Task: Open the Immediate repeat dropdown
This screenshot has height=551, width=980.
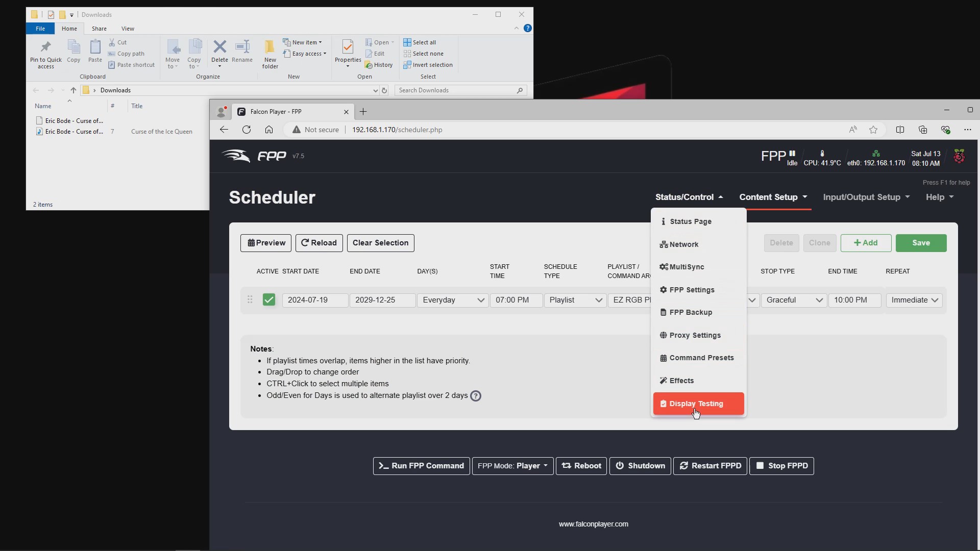Action: (914, 300)
